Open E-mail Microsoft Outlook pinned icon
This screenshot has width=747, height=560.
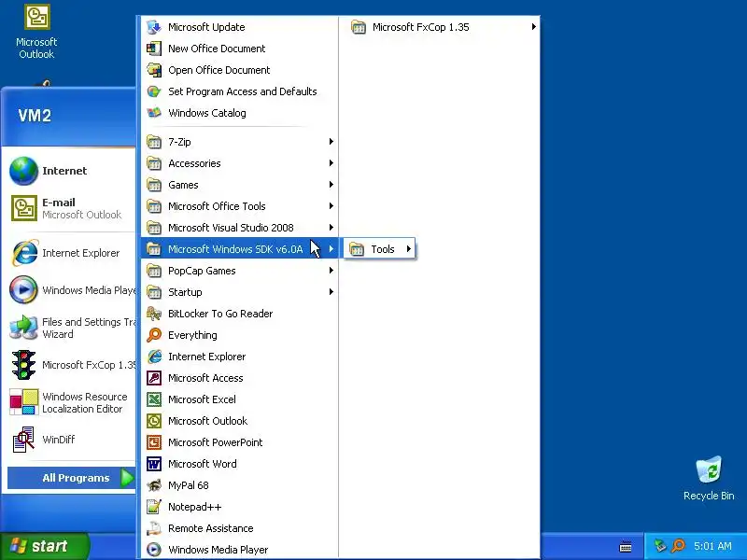tap(24, 208)
